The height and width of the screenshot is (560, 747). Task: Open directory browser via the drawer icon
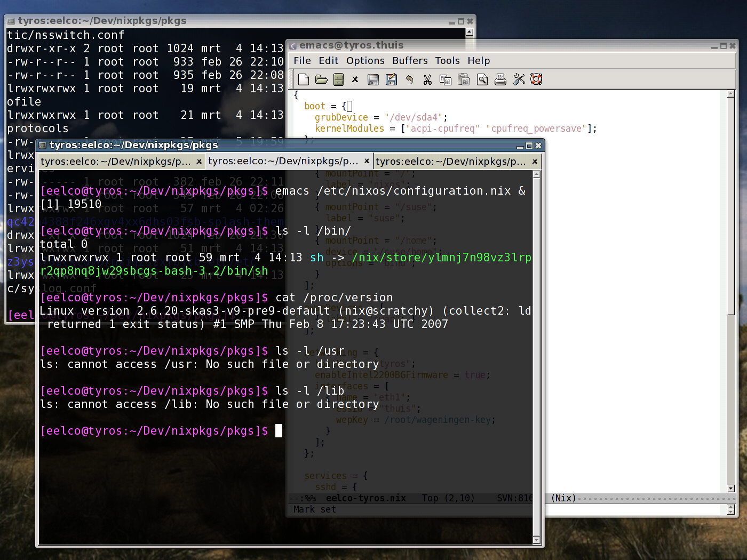click(338, 79)
